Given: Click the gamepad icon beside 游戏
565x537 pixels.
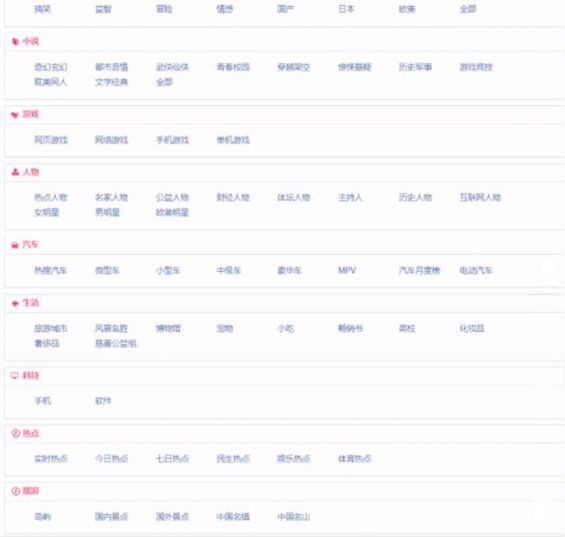Looking at the screenshot, I should point(15,115).
